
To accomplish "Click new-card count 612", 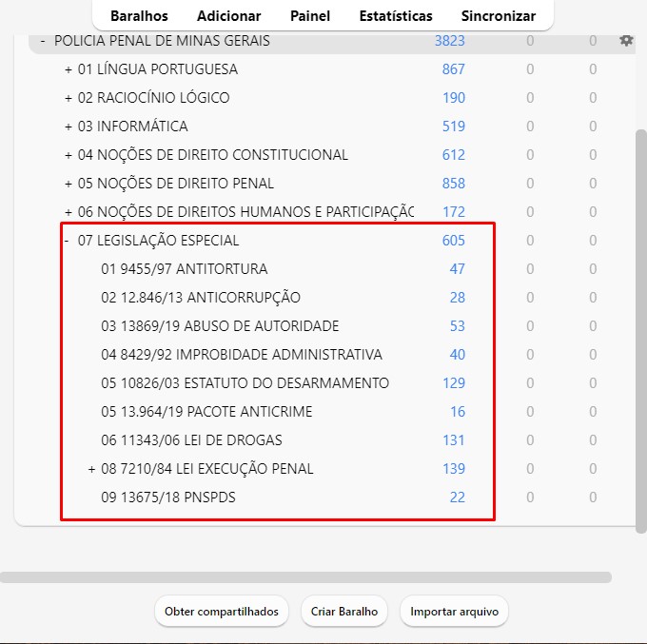I will pyautogui.click(x=454, y=155).
